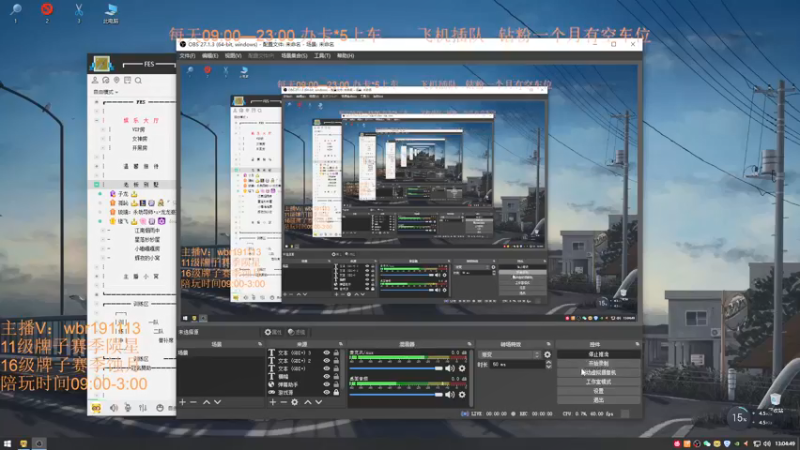800x450 pixels.
Task: Click the Windows Start button on the taskbar
Action: point(7,444)
